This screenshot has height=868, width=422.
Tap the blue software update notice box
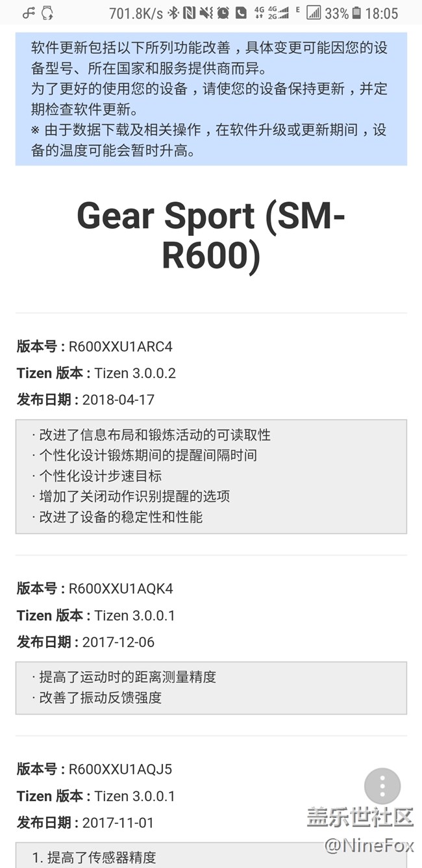click(211, 99)
